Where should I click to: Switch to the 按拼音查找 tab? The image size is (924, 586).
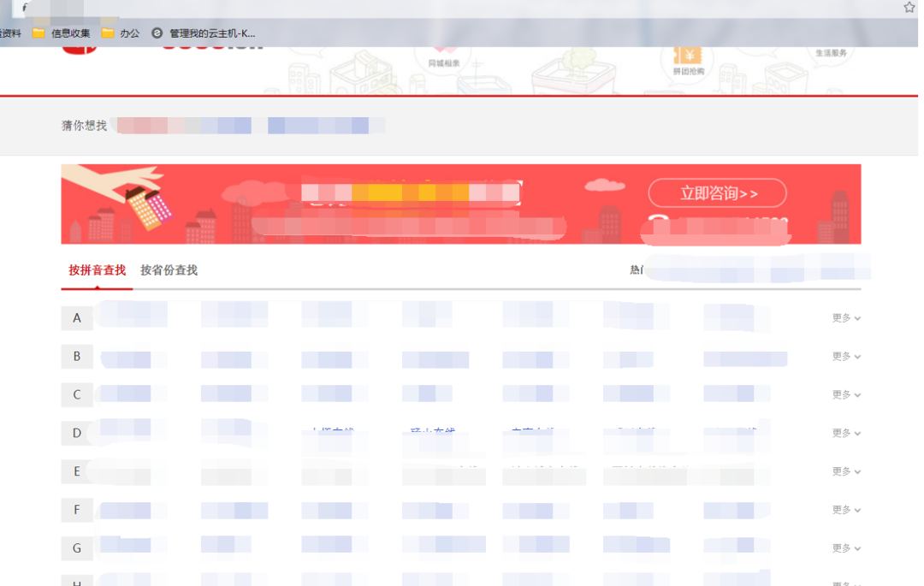click(98, 270)
